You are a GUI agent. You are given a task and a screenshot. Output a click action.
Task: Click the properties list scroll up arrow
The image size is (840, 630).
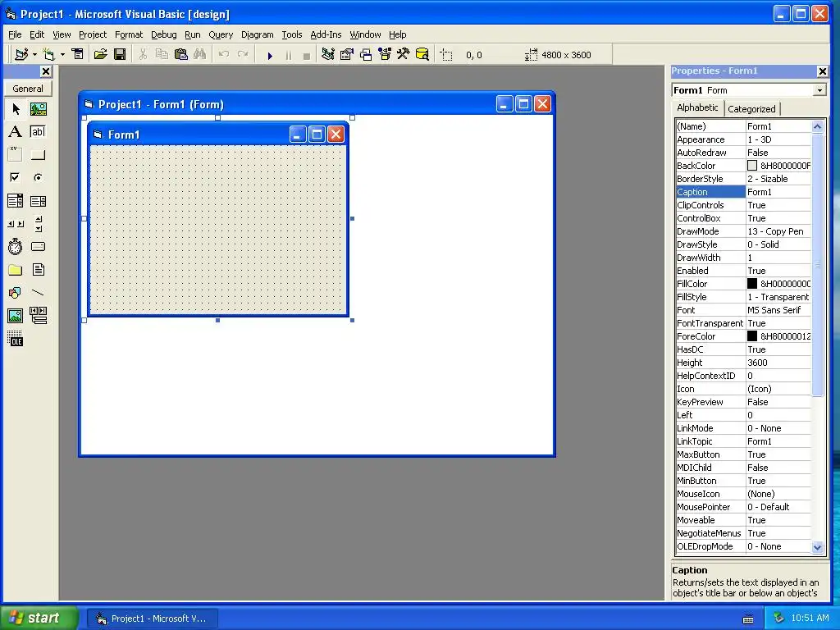point(818,126)
